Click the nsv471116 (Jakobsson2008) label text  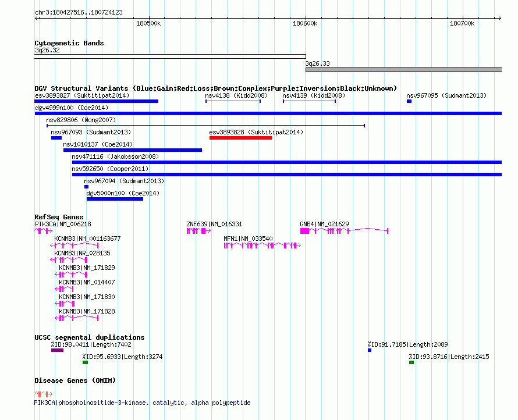point(115,156)
